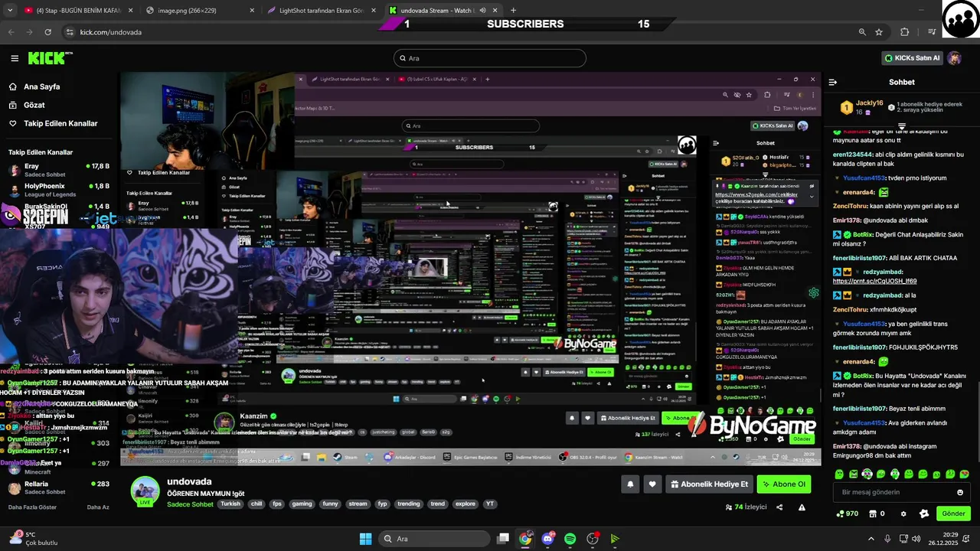Open the emoji picker in chat input

960,492
